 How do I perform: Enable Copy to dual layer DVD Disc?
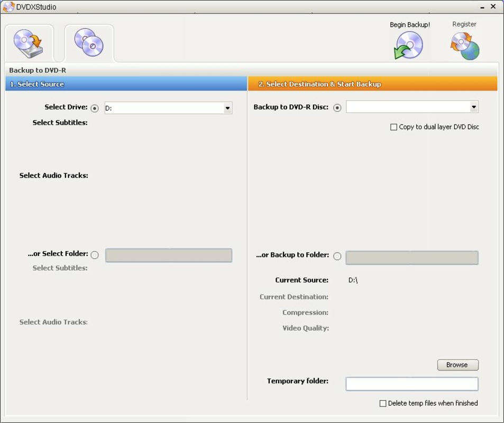click(x=393, y=127)
